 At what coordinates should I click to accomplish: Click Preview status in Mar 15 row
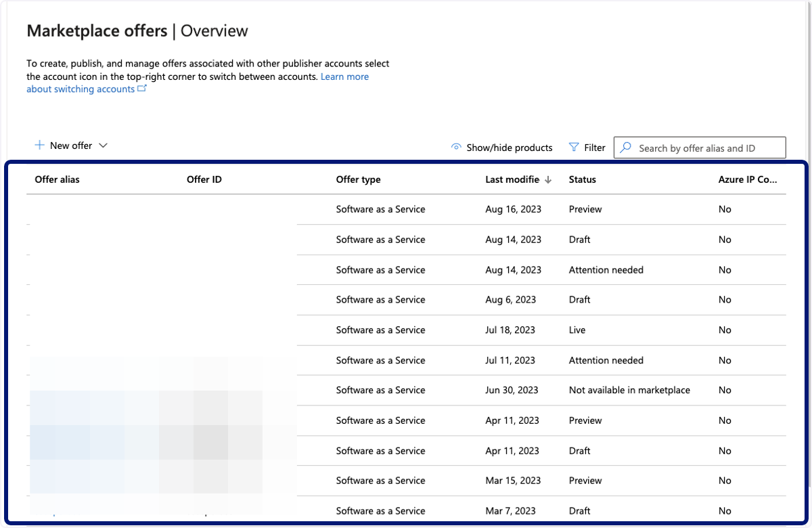pyautogui.click(x=585, y=481)
